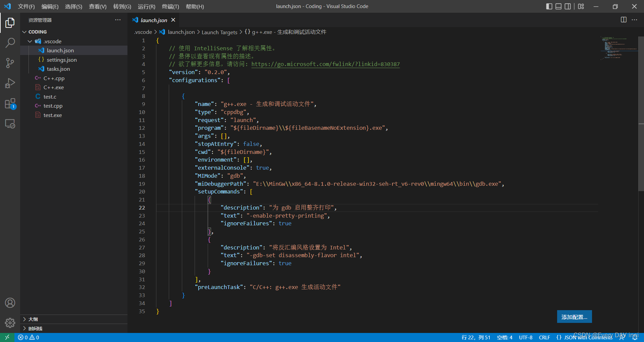Select test.exe file
644x342 pixels.
point(74,115)
